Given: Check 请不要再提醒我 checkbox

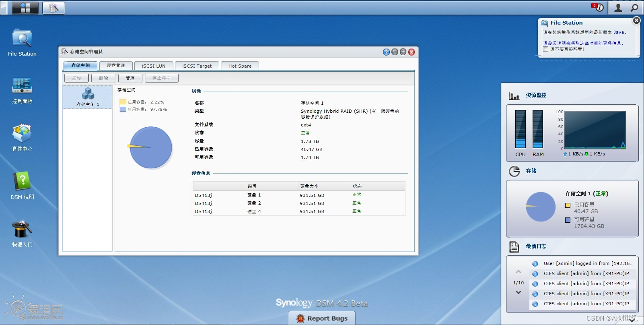Looking at the screenshot, I should coord(545,49).
